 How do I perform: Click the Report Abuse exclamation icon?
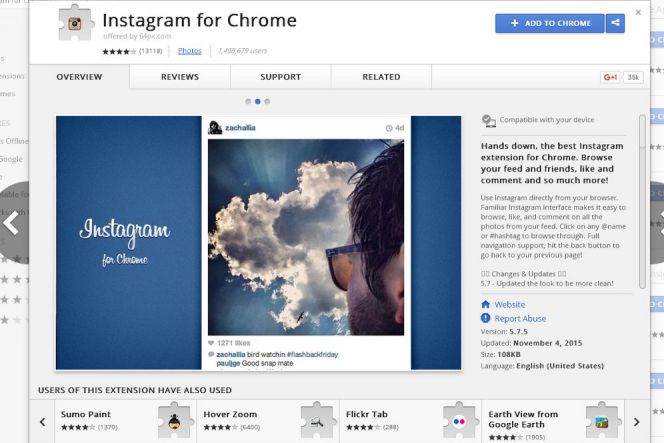tap(486, 318)
